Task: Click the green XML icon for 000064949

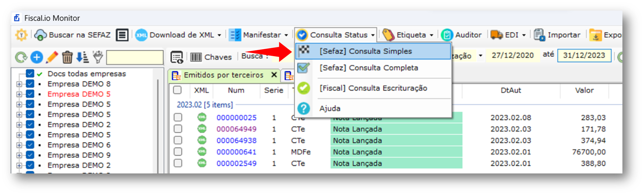Action: (x=202, y=129)
